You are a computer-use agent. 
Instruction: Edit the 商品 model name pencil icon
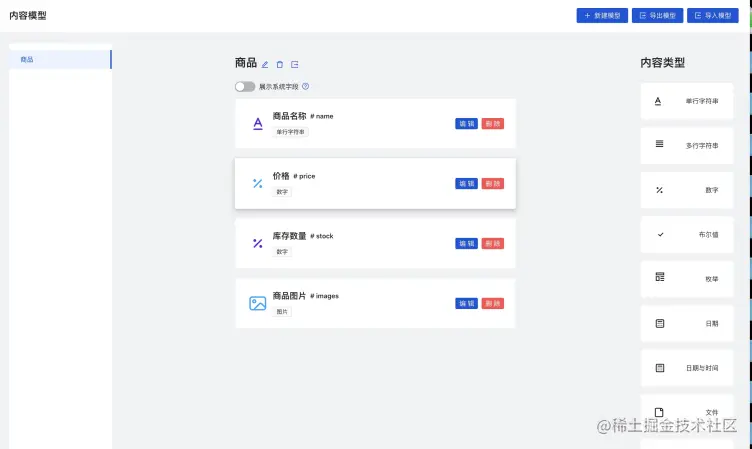[x=265, y=64]
